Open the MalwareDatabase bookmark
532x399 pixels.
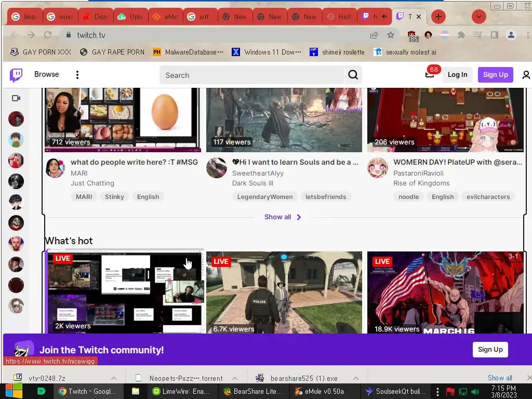(188, 52)
